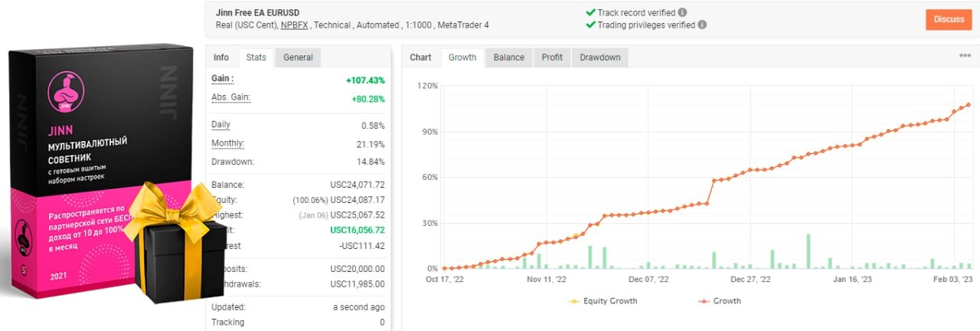Screen dimensions: 980x331
Task: Click the USC25,067.52 highest value
Action: 358,215
